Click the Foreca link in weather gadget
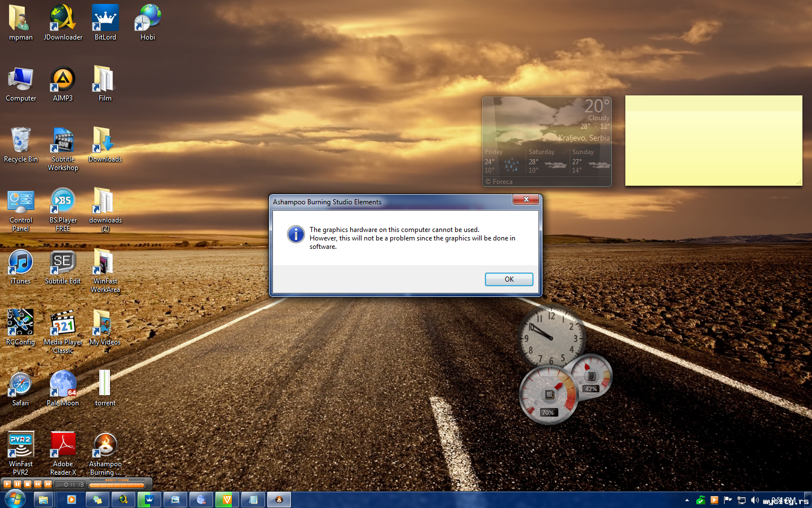This screenshot has width=812, height=508. [499, 182]
